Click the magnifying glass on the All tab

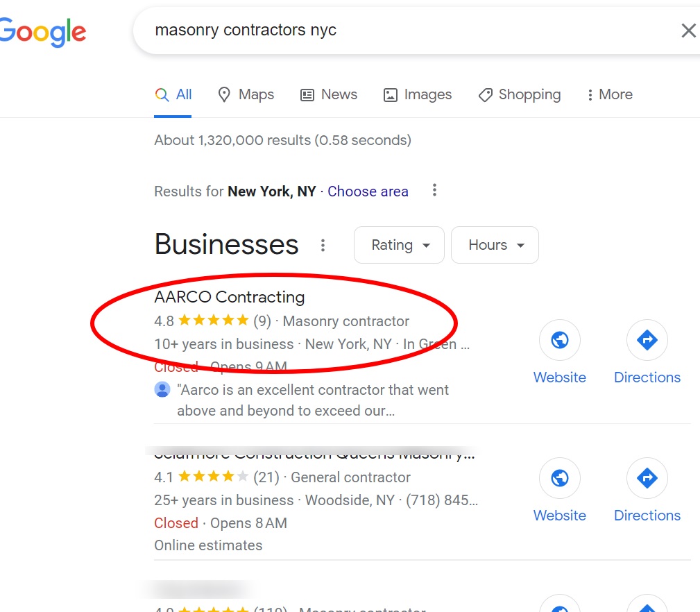coord(162,94)
